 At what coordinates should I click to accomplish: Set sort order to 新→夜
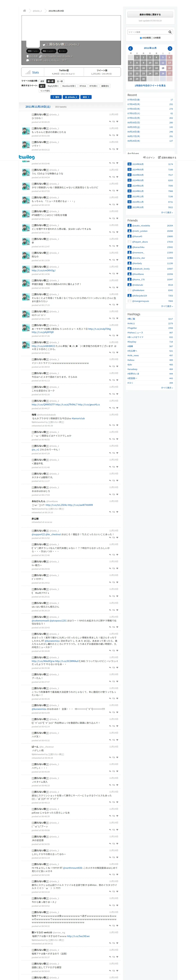tap(51, 81)
